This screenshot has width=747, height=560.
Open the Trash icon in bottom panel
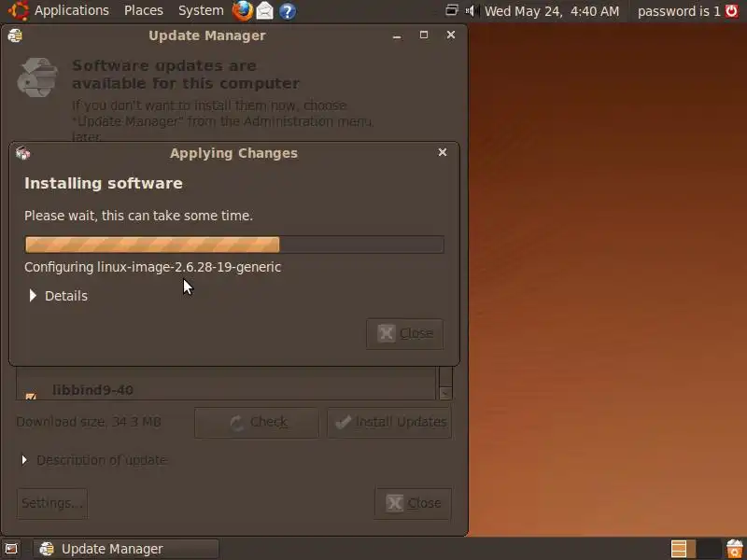735,549
